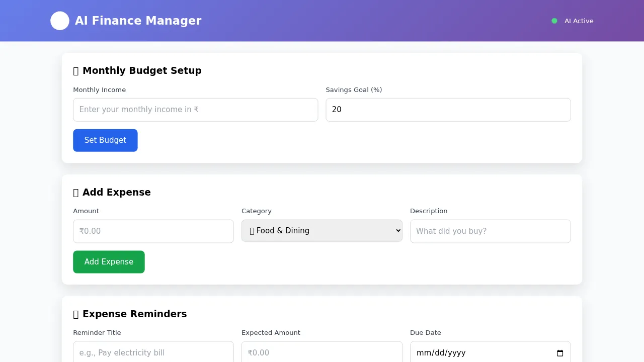Click the green AI status dot
This screenshot has width=644, height=362.
point(554,21)
